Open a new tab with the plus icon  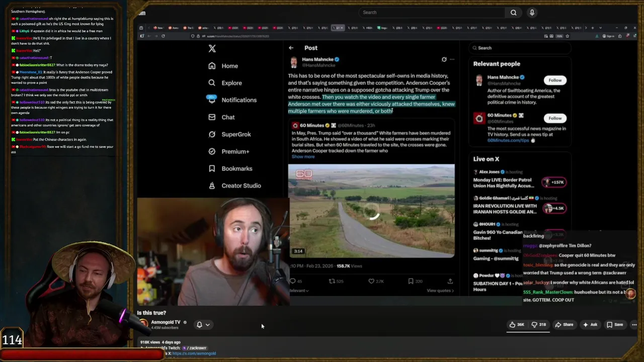(593, 28)
